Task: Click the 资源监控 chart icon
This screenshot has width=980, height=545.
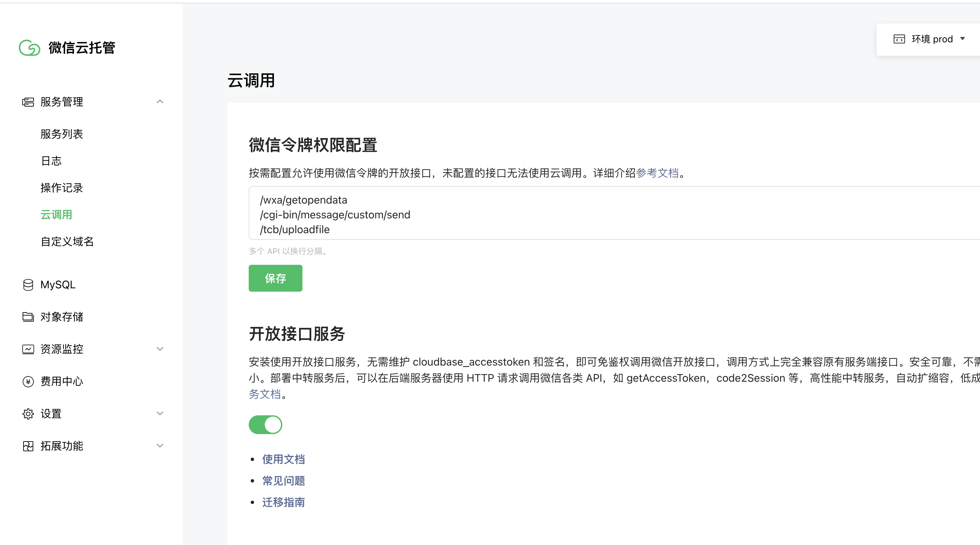Action: [x=28, y=349]
